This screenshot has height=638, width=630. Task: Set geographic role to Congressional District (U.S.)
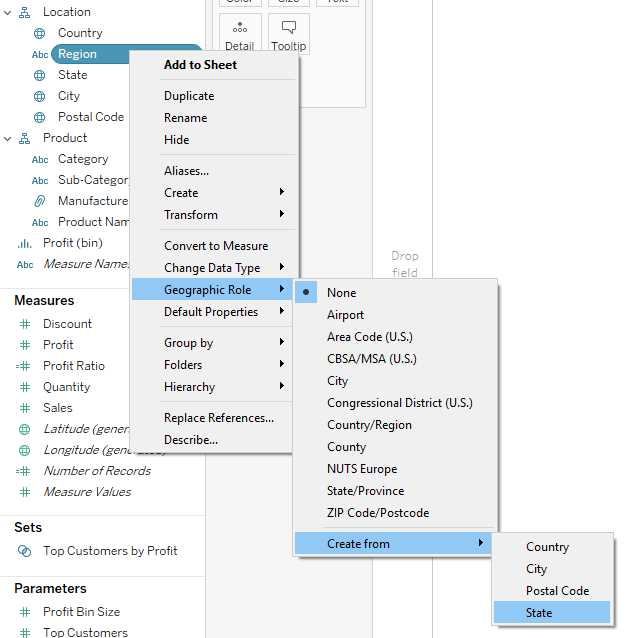395,402
